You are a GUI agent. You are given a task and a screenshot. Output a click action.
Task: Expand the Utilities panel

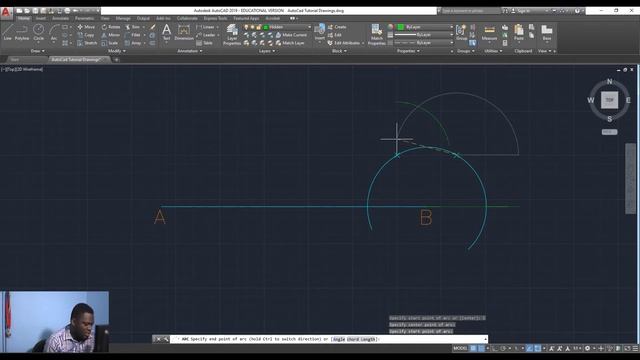[x=493, y=51]
